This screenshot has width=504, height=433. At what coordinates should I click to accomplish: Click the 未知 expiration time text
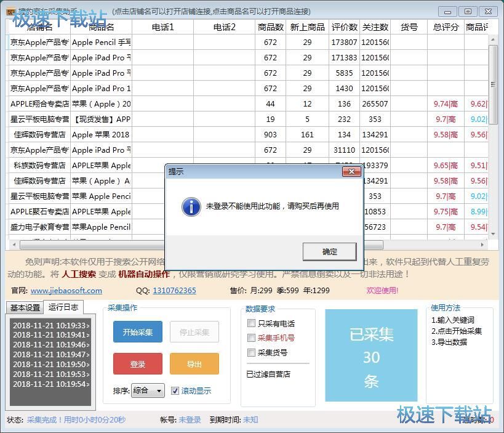coord(250,420)
